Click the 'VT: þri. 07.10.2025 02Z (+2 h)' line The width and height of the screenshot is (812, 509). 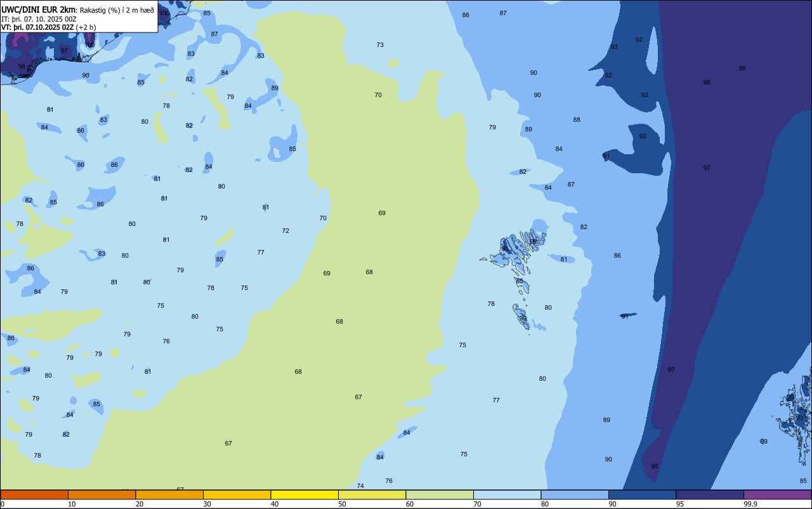coord(49,27)
